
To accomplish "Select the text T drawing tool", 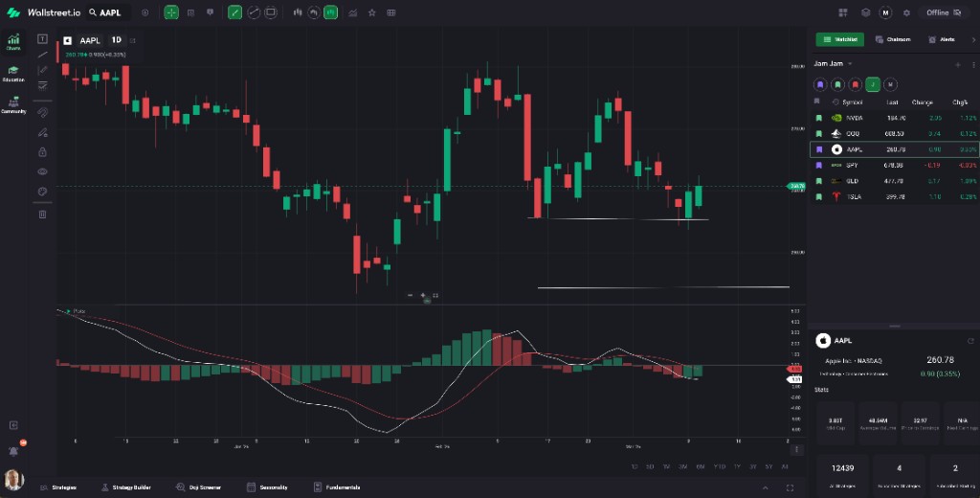I will [42, 39].
